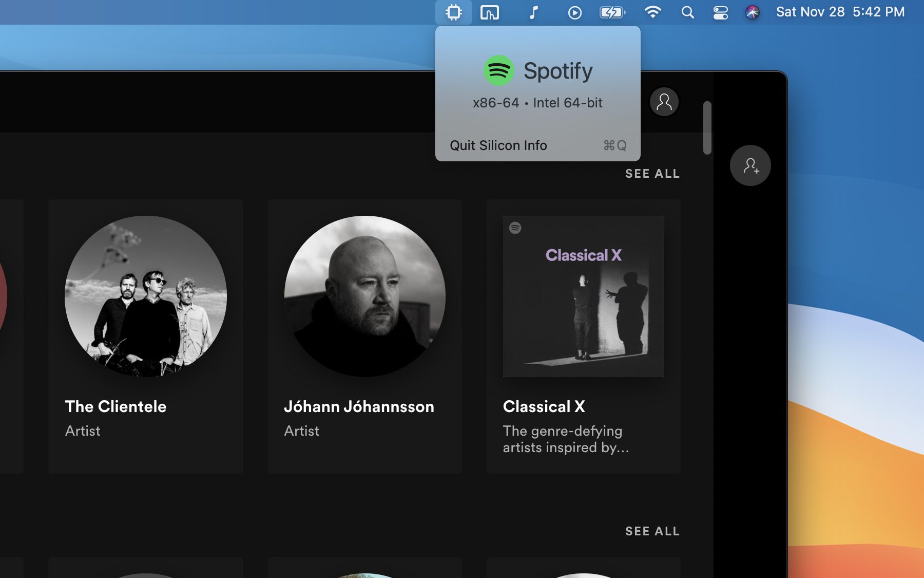924x578 pixels.
Task: Open Spotify user profile avatar icon
Action: click(x=664, y=102)
